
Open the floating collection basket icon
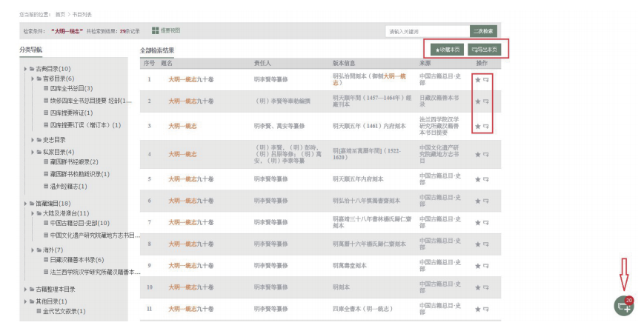[x=624, y=305]
